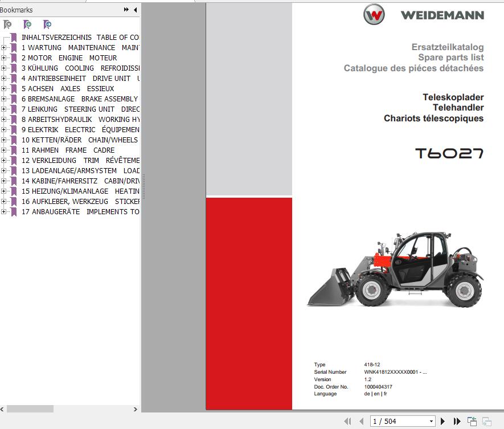Click the bookmarks horizontal scrollbar thumb
The image size is (504, 429).
[x=30, y=409]
